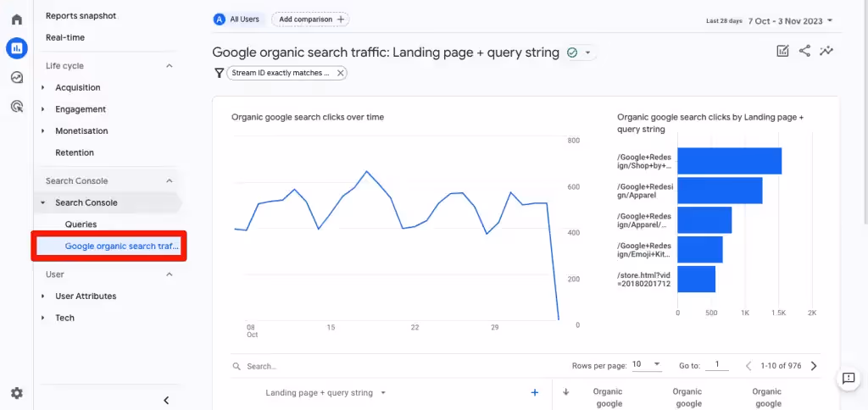The image size is (868, 410).
Task: Click the /Google+Redesign/Shop+by bar
Action: click(x=730, y=161)
